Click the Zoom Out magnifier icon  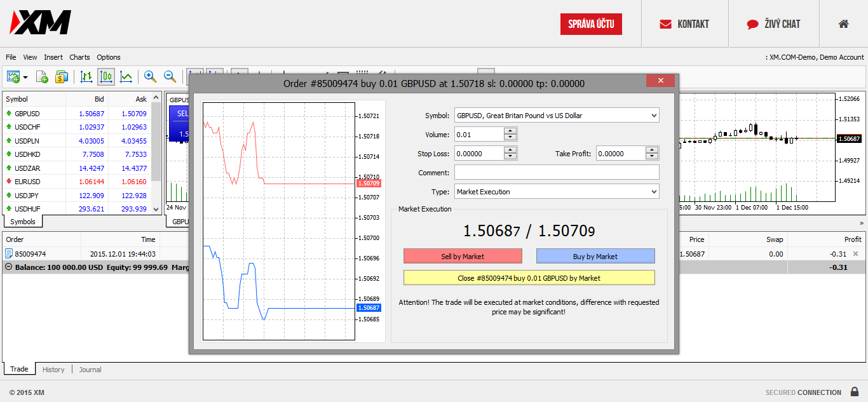[x=170, y=77]
